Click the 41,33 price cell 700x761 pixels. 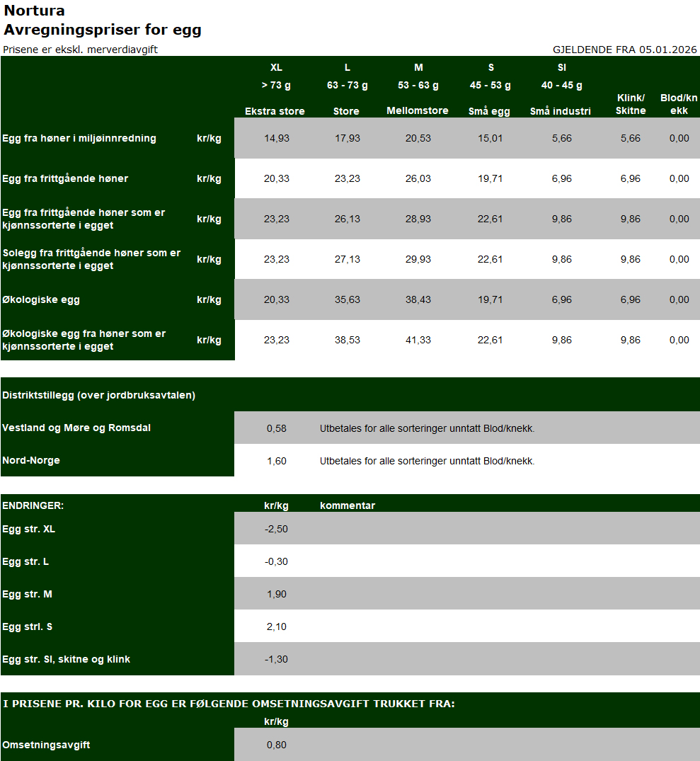[418, 340]
